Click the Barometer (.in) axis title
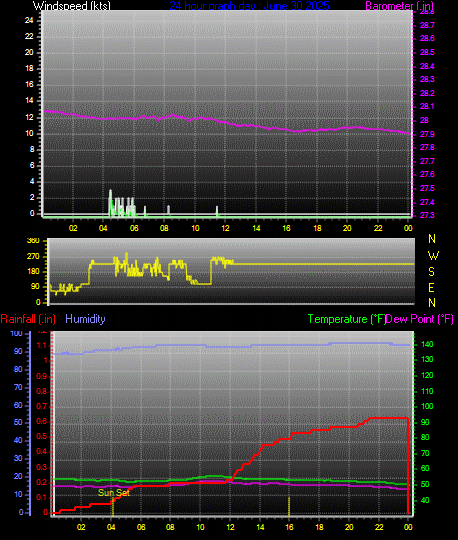This screenshot has width=458, height=540. pyautogui.click(x=399, y=6)
